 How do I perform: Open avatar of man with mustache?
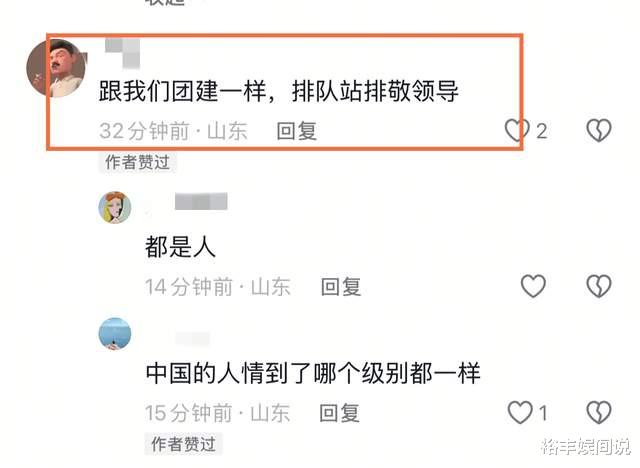coord(57,68)
